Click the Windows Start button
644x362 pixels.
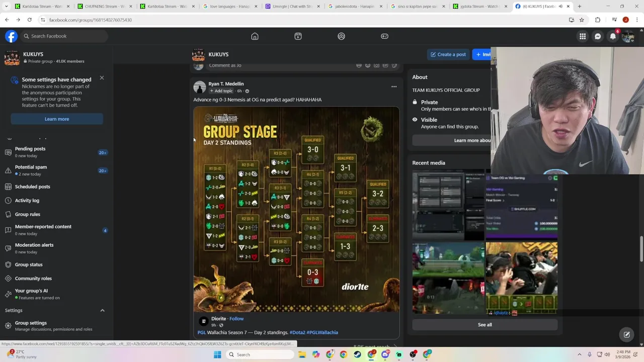point(217,354)
